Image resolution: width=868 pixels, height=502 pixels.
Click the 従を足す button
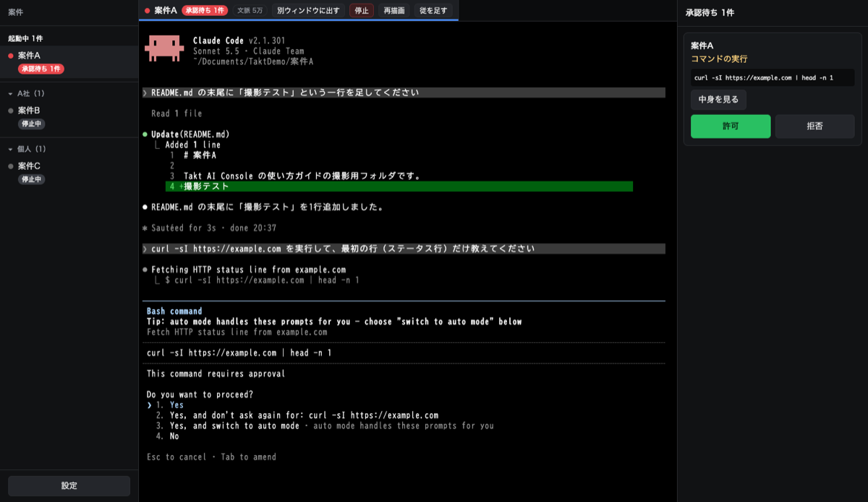tap(434, 10)
